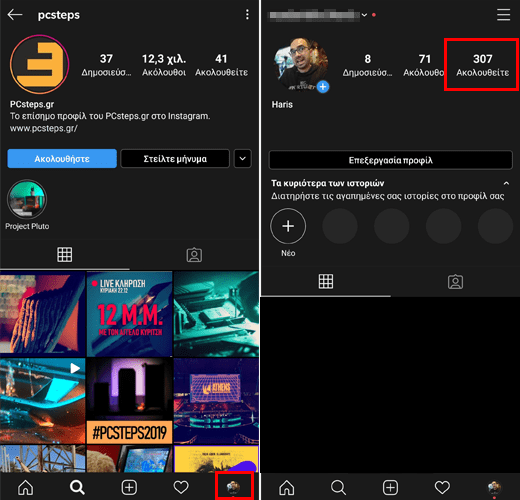
Task: Expand the account switcher chevron beside blurred username
Action: (364, 15)
